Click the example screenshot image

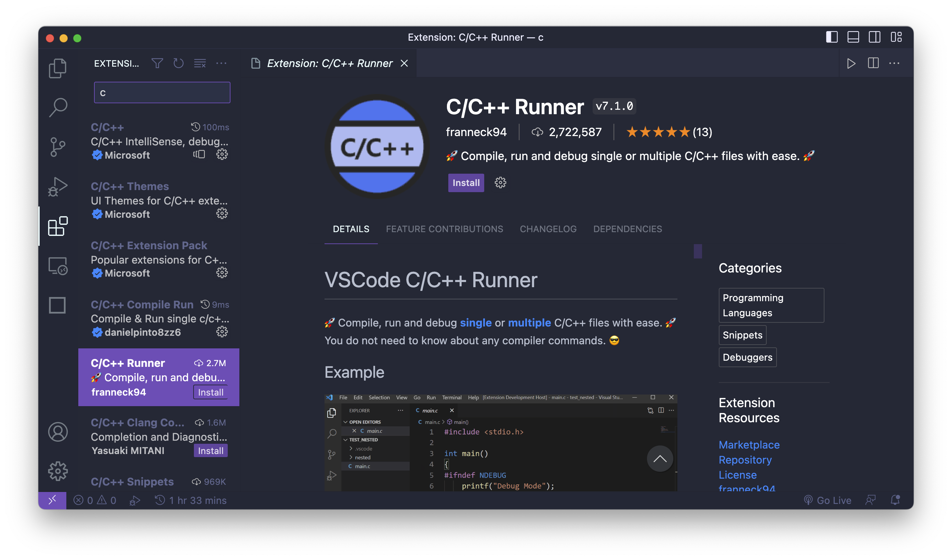pyautogui.click(x=501, y=442)
